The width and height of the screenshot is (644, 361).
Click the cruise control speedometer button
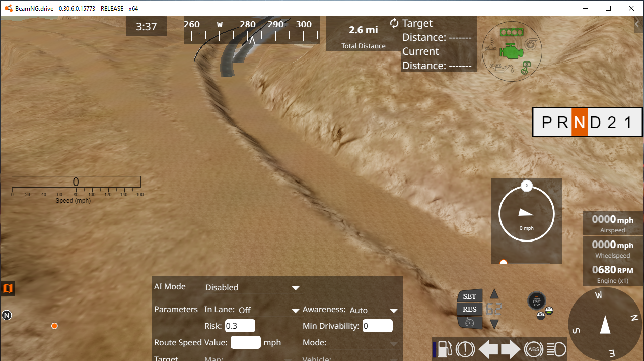tap(469, 323)
